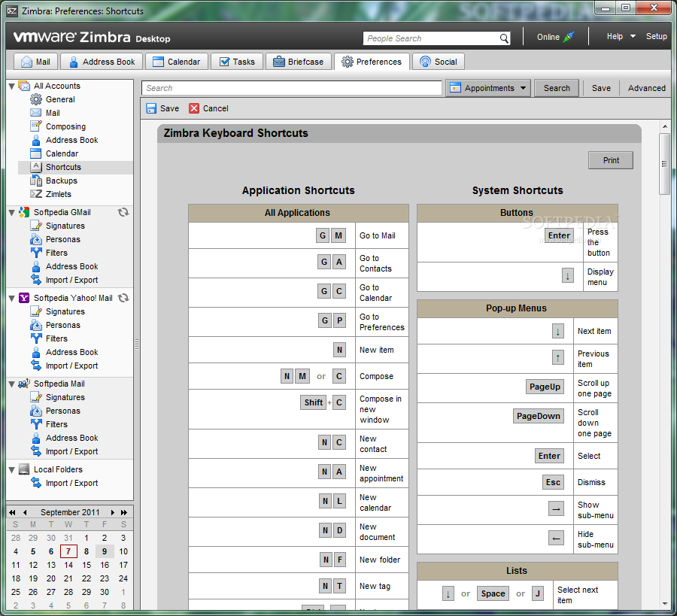Select Calendar under All Accounts preferences
Screen dimensions: 677x616
tap(62, 153)
